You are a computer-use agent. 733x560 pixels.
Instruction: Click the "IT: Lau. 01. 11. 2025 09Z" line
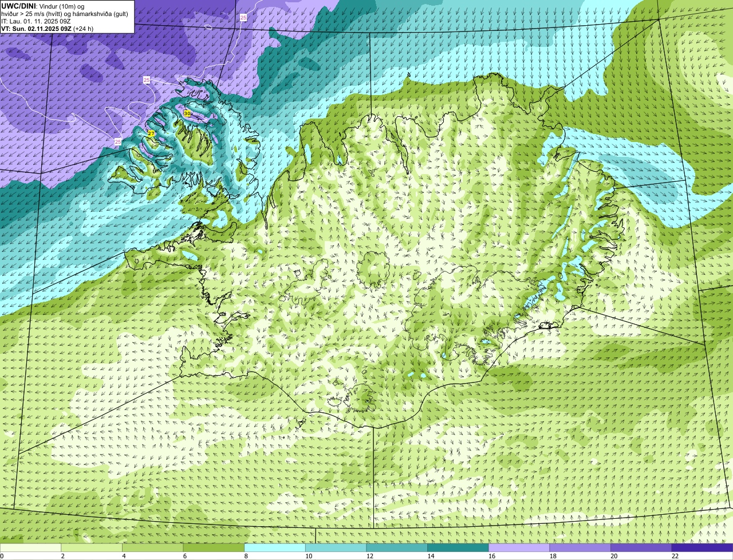[x=36, y=21]
